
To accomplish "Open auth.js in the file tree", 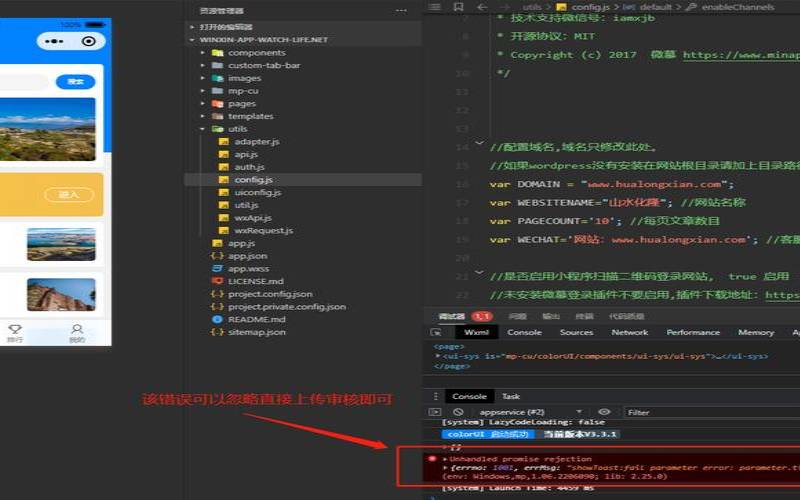I will tap(249, 167).
